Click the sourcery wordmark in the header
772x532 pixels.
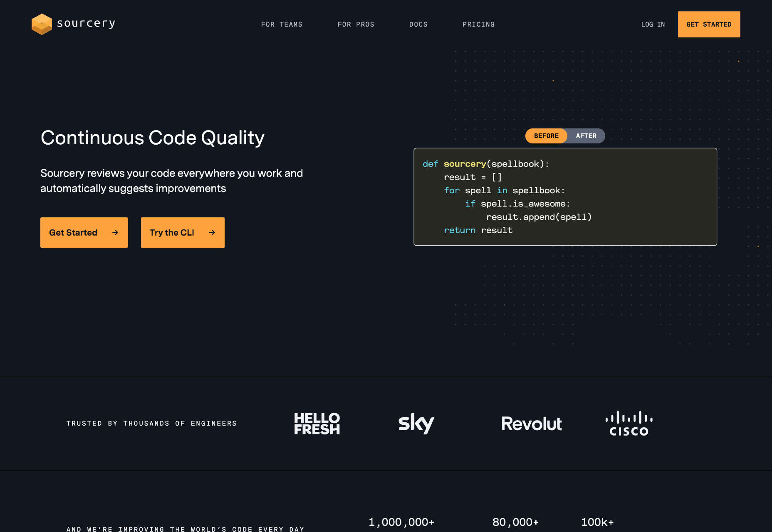pyautogui.click(x=86, y=24)
